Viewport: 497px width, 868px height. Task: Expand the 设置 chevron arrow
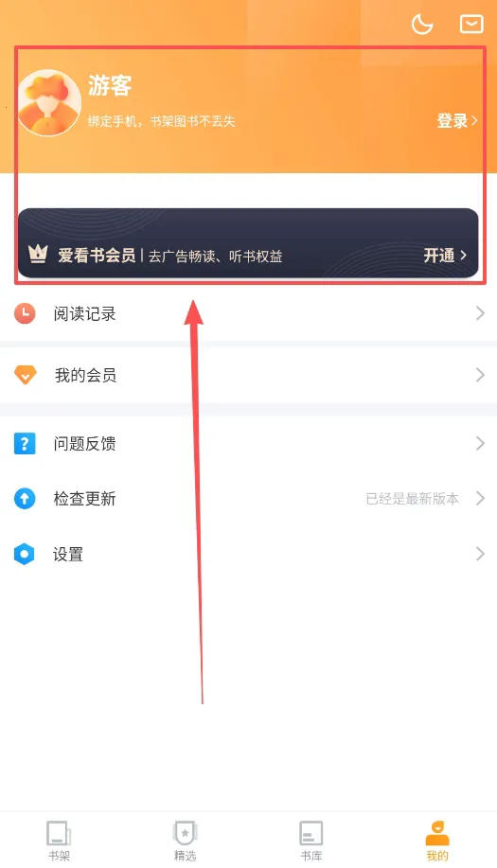click(480, 554)
